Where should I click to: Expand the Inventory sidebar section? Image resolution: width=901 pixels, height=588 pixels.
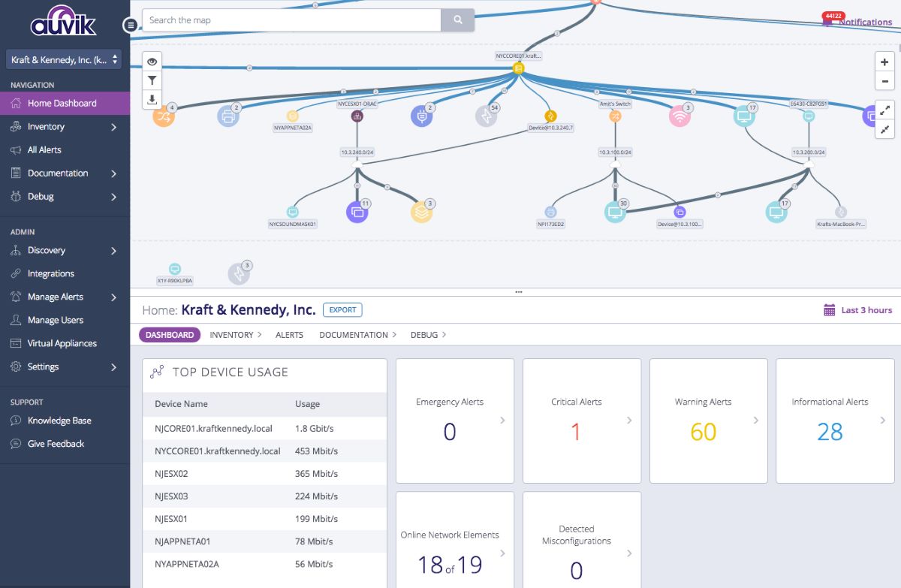45,126
